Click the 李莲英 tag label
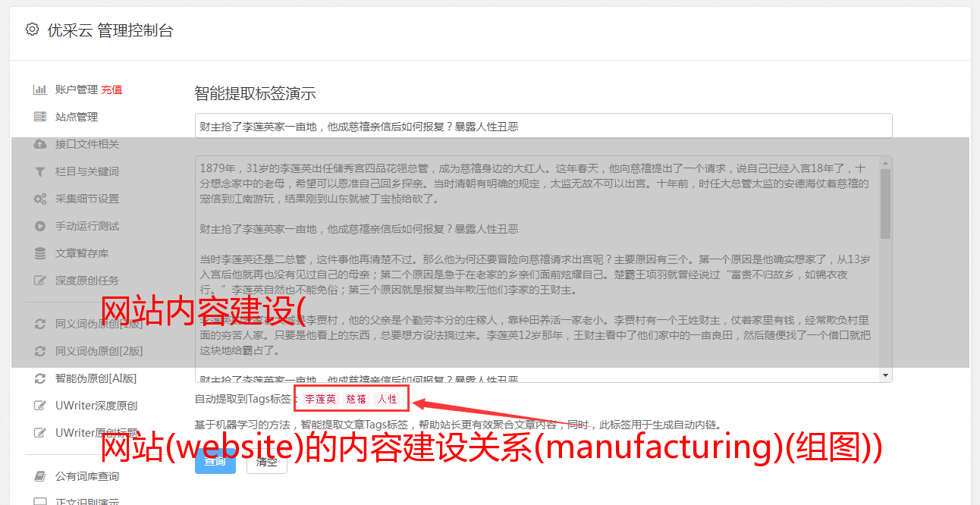The width and height of the screenshot is (980, 505). [x=320, y=399]
